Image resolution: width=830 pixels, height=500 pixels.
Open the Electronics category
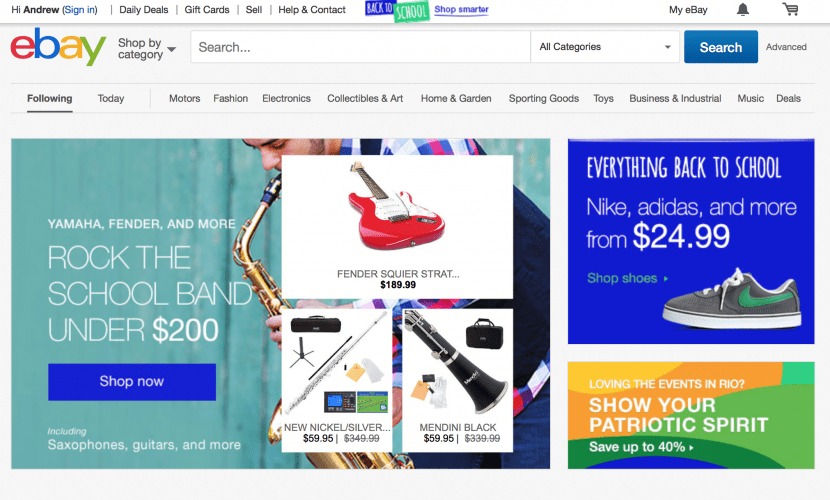pyautogui.click(x=286, y=98)
